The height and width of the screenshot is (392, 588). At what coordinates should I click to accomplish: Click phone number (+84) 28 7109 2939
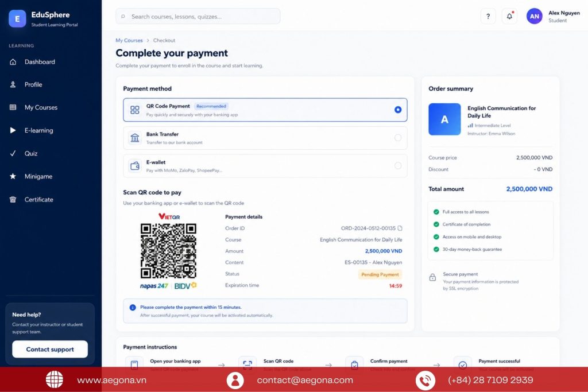click(490, 380)
